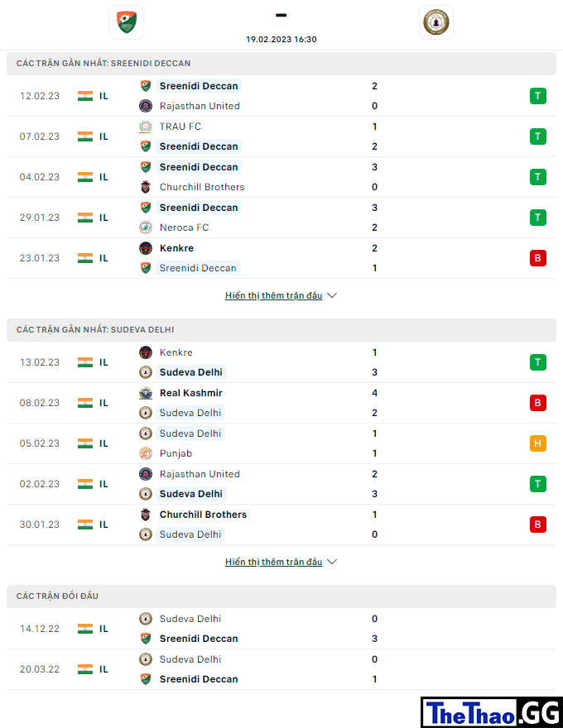Click the Sudeva Delhi crest in header
The width and height of the screenshot is (563, 728).
click(435, 22)
